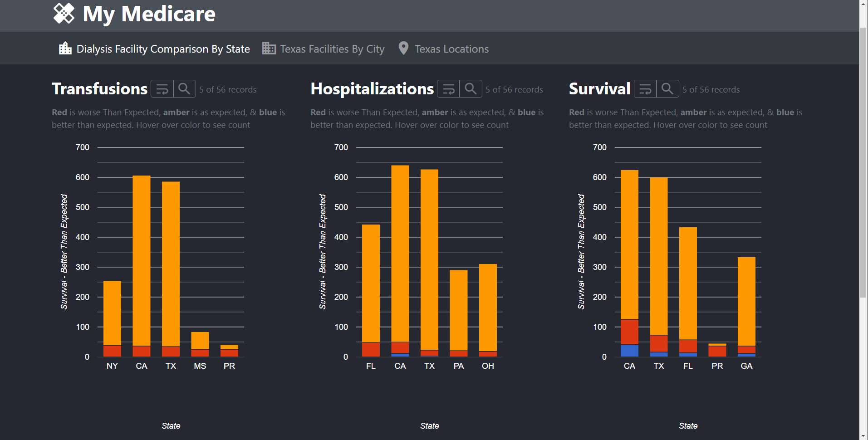Toggle sort icon next to Survival

pos(645,89)
